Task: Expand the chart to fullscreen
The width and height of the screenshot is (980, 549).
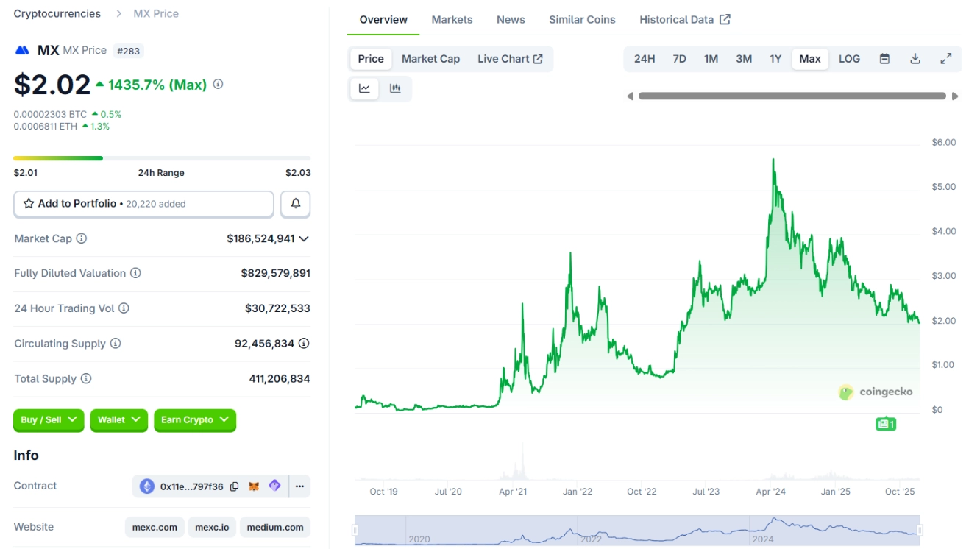Action: click(947, 58)
